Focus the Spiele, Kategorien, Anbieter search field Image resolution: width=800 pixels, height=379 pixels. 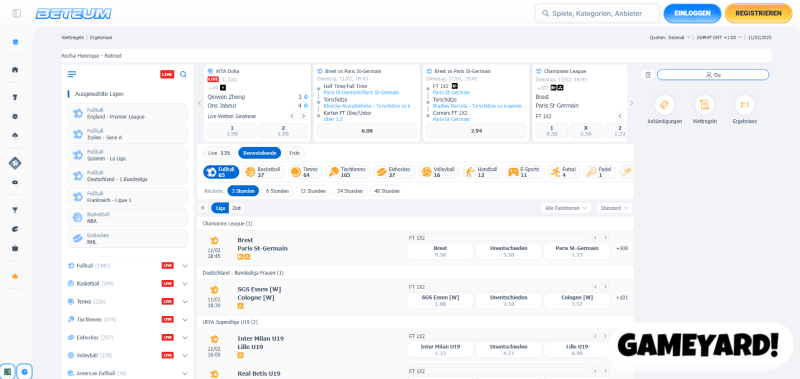tap(597, 13)
